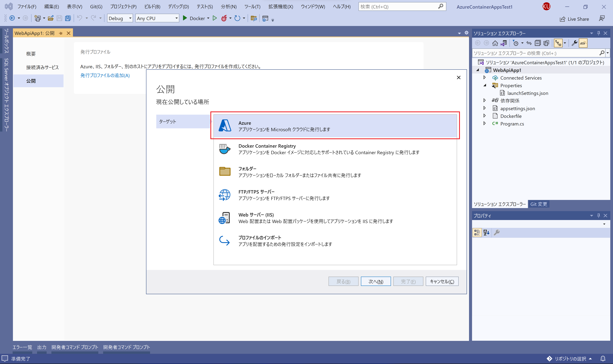The image size is (613, 364).
Task: Open the Git(G) menu
Action: click(96, 7)
